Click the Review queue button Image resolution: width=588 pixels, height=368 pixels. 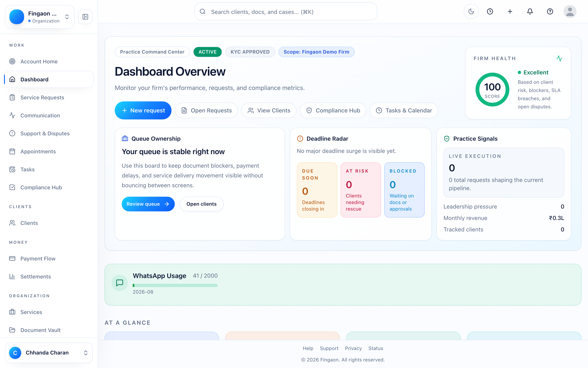coord(148,204)
